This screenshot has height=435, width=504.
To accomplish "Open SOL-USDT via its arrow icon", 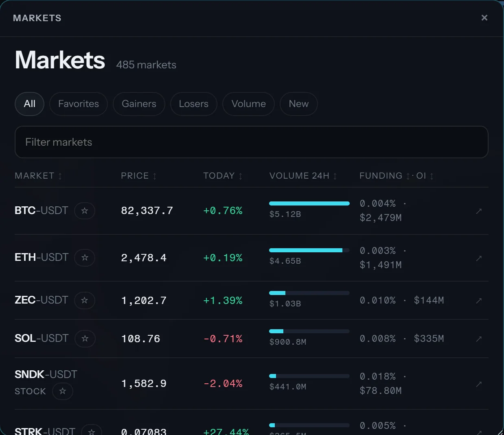I will tap(479, 339).
